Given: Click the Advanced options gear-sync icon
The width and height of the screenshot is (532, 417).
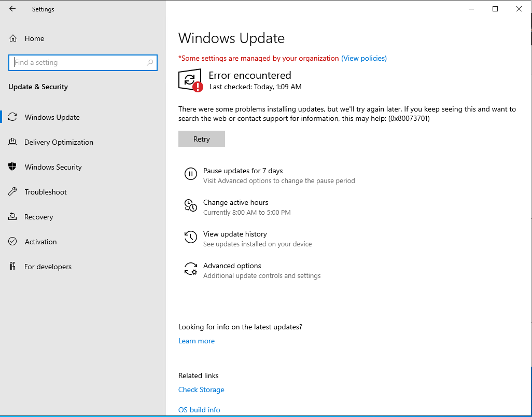Looking at the screenshot, I should [x=191, y=269].
